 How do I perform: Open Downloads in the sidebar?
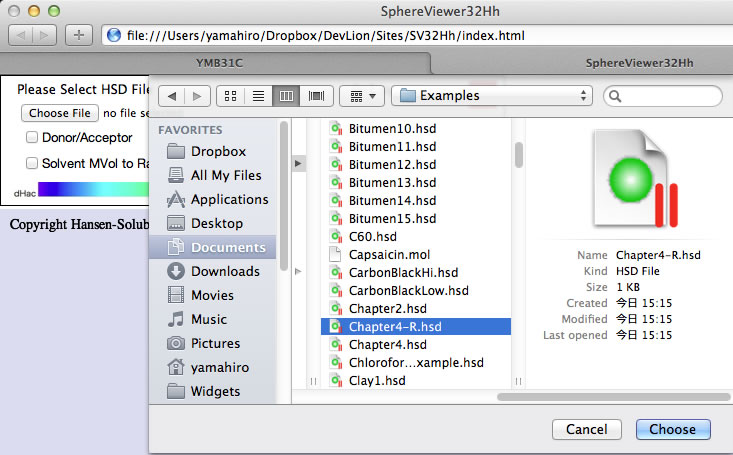pos(213,271)
